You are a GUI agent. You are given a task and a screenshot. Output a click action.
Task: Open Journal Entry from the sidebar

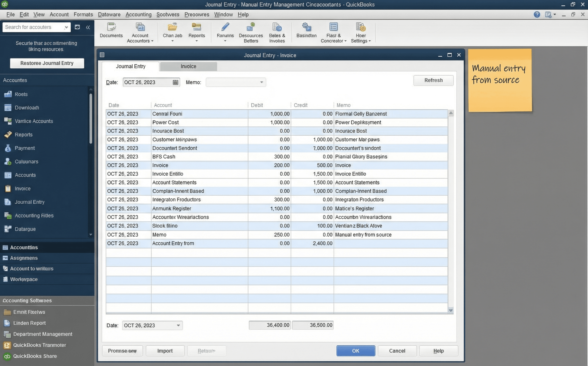point(30,202)
